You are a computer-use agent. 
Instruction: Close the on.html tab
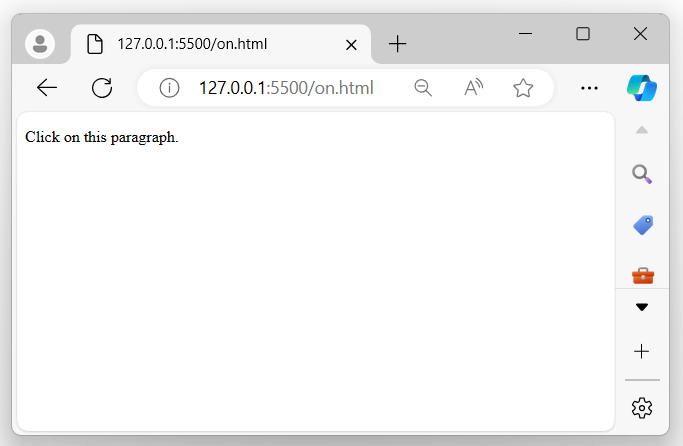(x=351, y=44)
